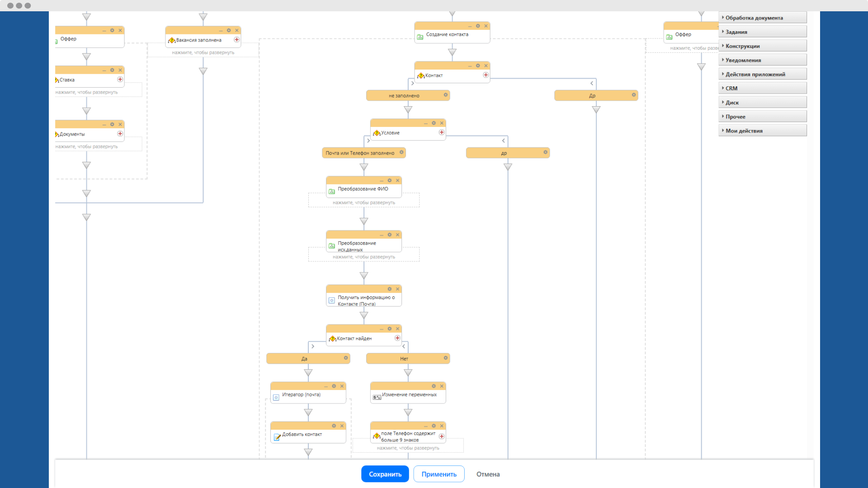This screenshot has height=488, width=868.
Task: Expand the CRM section
Action: point(762,88)
